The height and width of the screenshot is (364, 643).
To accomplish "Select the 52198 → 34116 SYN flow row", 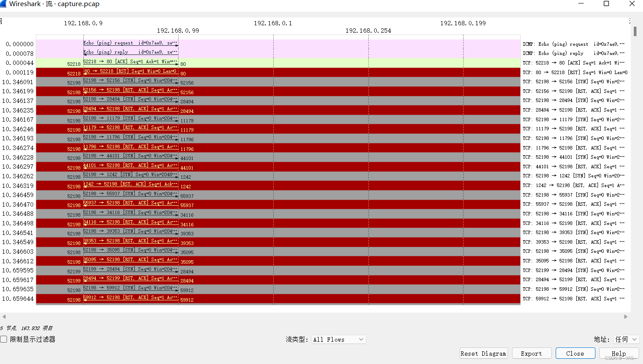I will (278, 214).
